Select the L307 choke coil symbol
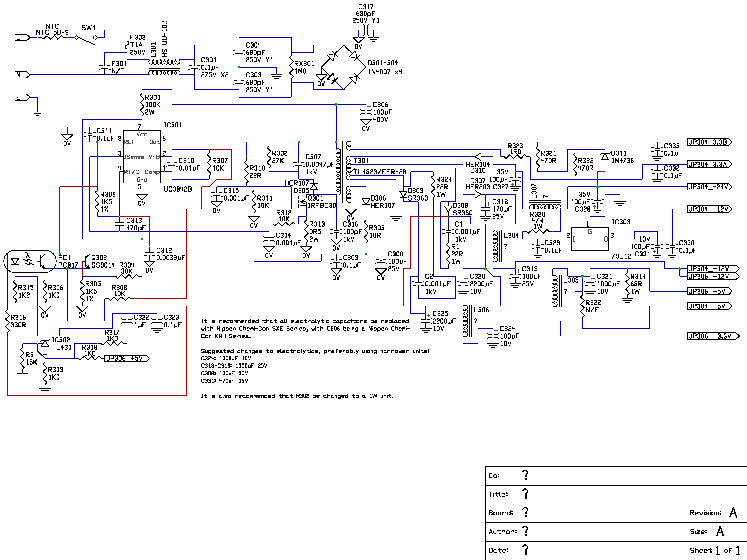 click(545, 205)
